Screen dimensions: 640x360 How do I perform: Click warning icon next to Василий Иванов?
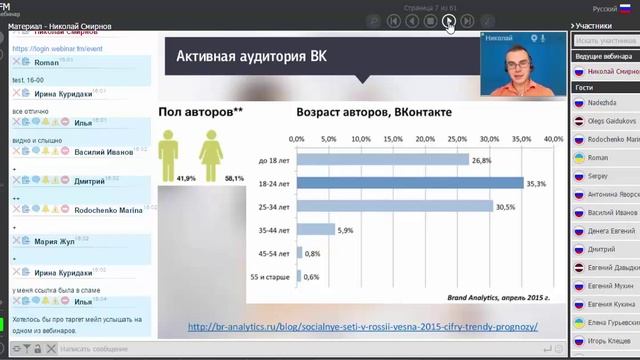pos(55,151)
